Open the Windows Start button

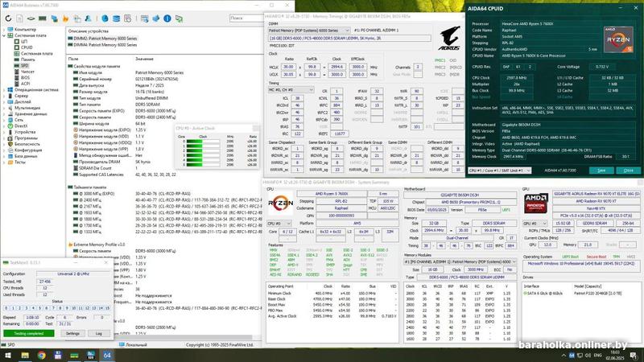[x=7, y=355]
